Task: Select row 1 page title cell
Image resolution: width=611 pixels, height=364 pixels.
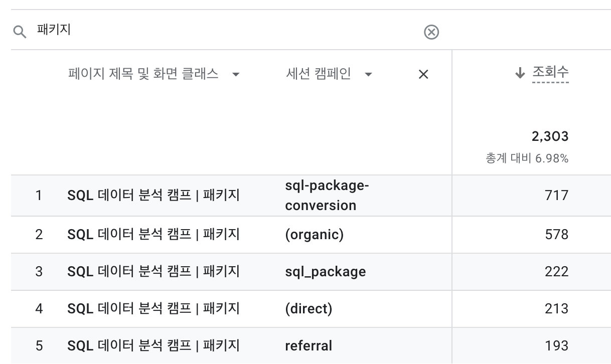Action: [x=154, y=195]
